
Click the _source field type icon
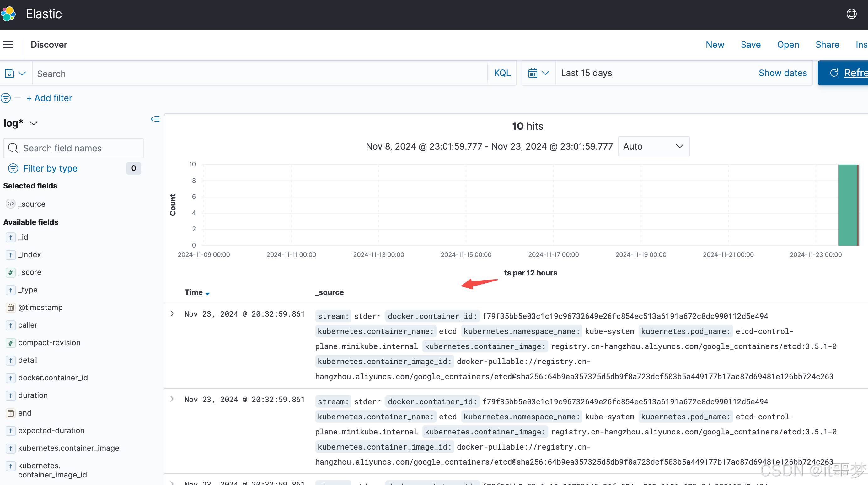click(11, 204)
